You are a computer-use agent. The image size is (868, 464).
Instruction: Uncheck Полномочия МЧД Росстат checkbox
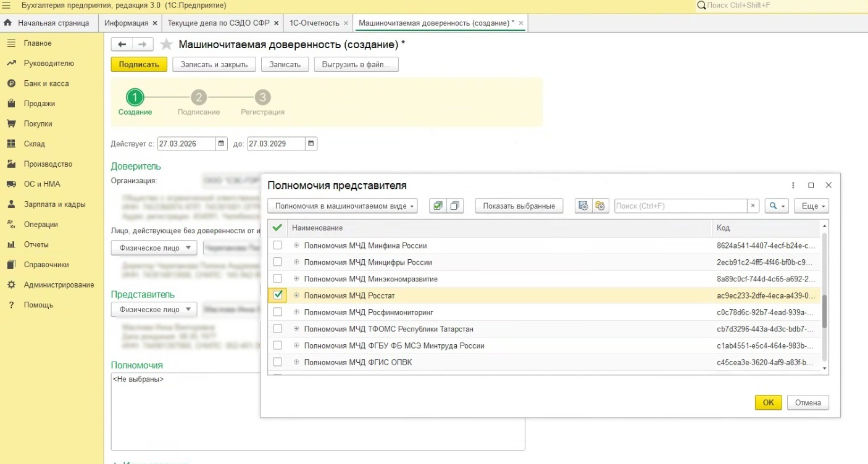tap(278, 295)
